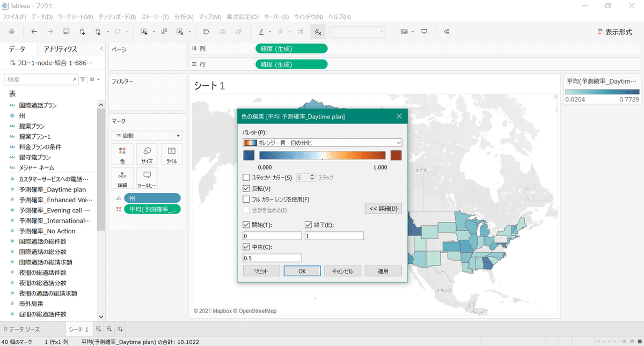The height and width of the screenshot is (346, 644).
Task: Toggle the End checkbox
Action: point(309,225)
